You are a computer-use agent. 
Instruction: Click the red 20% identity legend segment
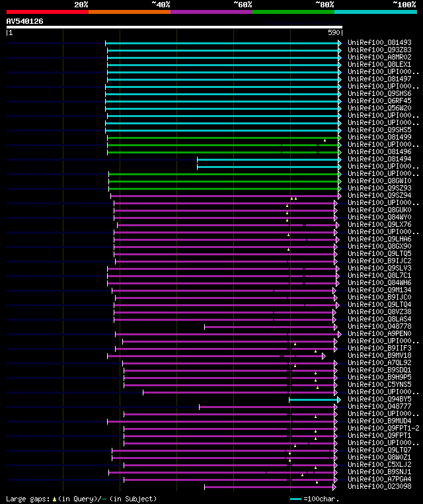click(48, 12)
